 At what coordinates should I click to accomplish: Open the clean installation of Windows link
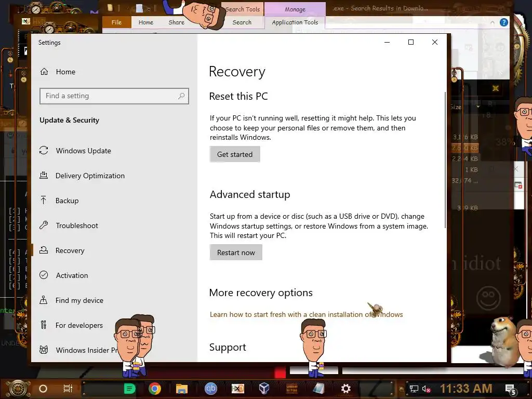point(306,314)
